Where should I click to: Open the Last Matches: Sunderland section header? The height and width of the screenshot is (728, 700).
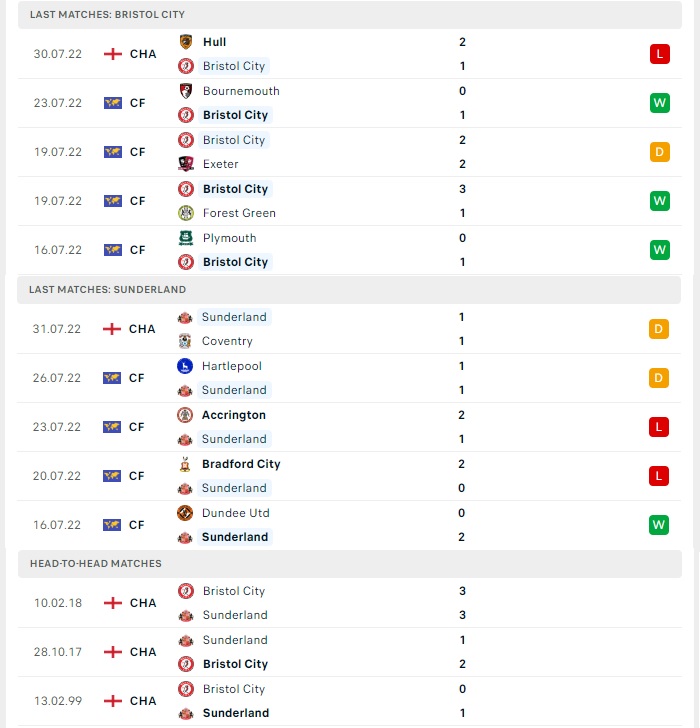tap(349, 290)
